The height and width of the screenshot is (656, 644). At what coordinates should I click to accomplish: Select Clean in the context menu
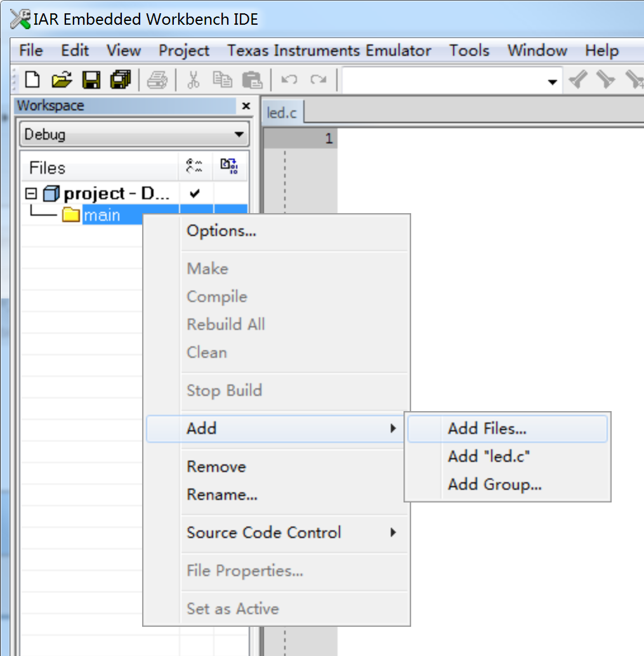tap(276, 352)
